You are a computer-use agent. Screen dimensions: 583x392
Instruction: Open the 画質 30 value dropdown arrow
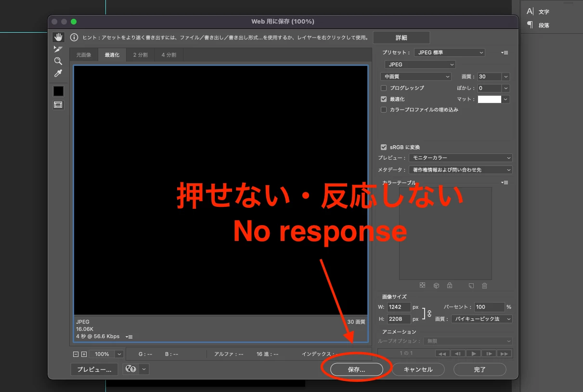tap(505, 76)
